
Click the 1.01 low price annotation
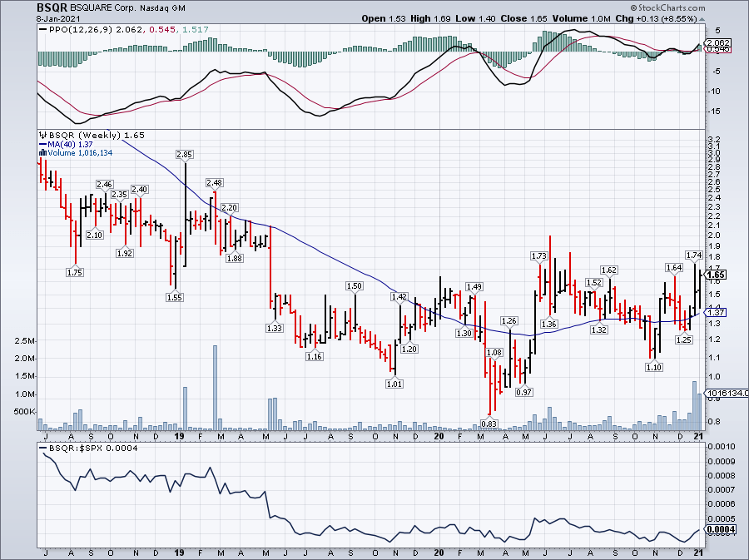point(394,384)
